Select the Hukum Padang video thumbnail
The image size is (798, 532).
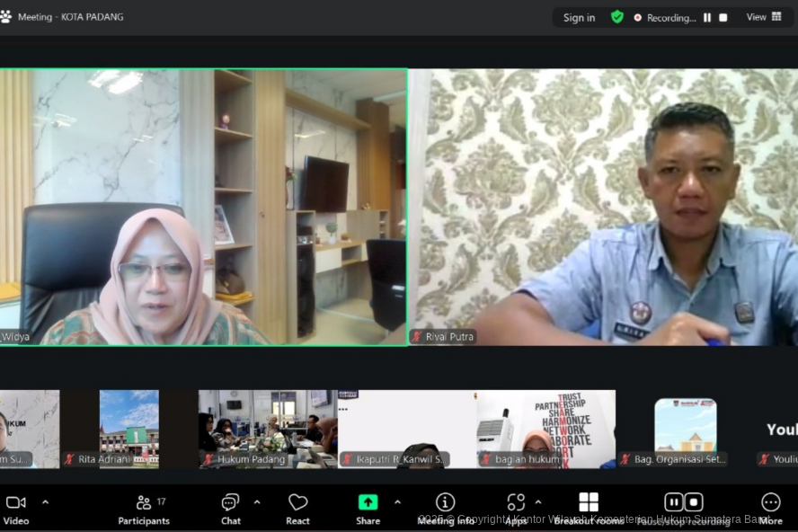[267, 428]
